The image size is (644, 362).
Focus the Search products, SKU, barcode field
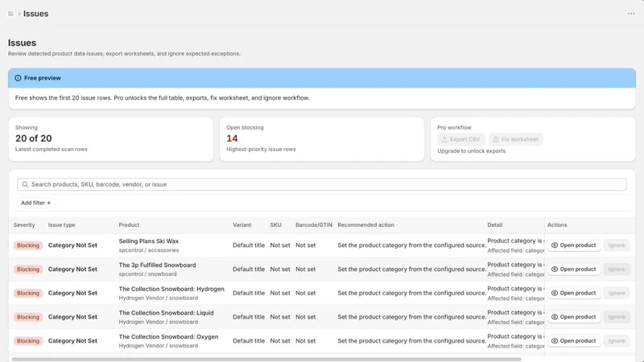pos(321,184)
